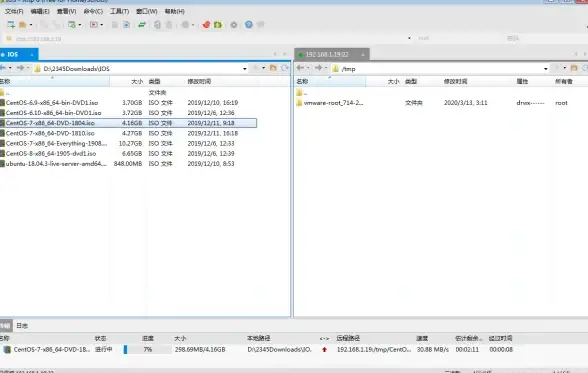Image resolution: width=588 pixels, height=373 pixels.
Task: Sort local files by 类型 column
Action: [x=154, y=81]
